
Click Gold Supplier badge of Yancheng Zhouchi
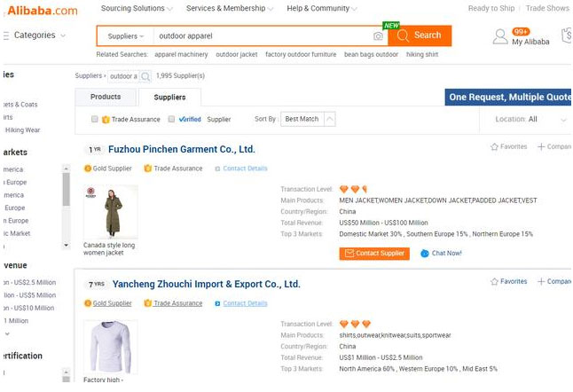tap(108, 303)
